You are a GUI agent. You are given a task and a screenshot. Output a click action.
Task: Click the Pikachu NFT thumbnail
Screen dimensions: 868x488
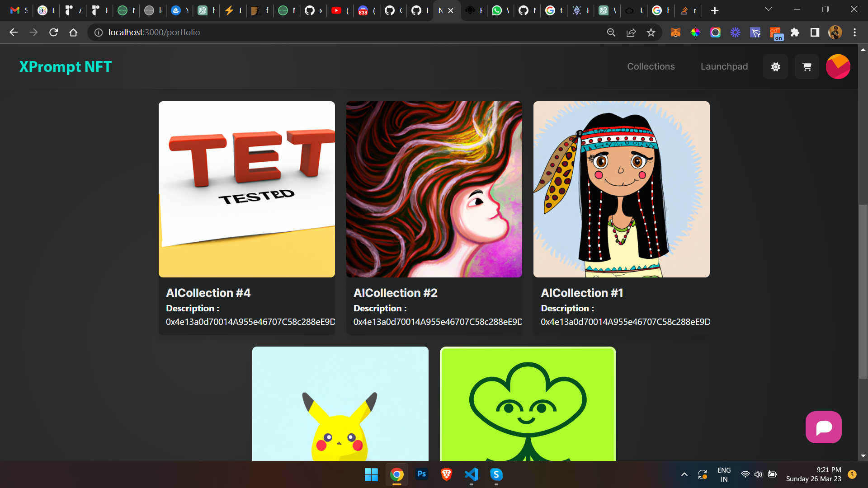340,404
